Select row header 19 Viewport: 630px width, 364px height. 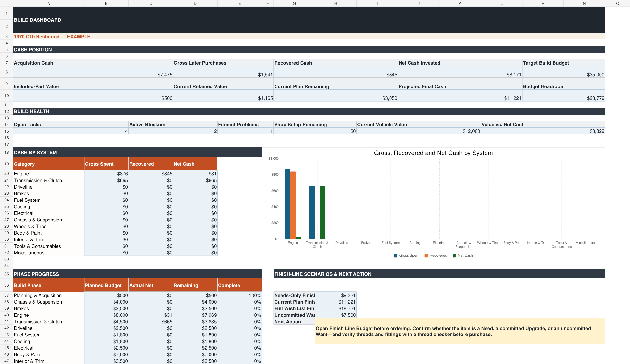click(x=7, y=164)
